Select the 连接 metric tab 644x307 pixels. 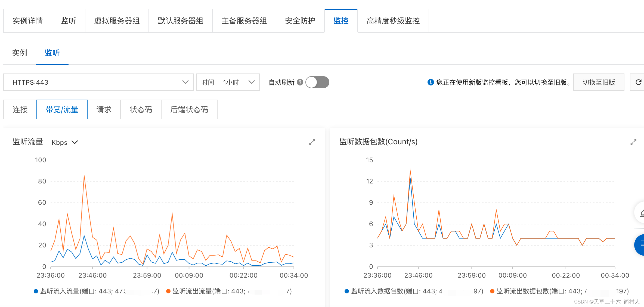tap(20, 109)
